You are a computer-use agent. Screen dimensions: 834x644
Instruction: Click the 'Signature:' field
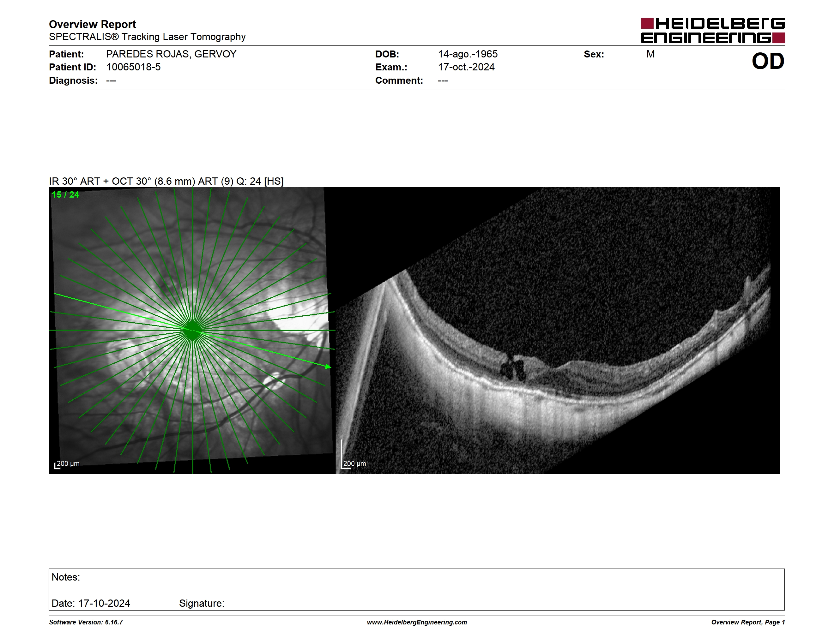click(202, 603)
